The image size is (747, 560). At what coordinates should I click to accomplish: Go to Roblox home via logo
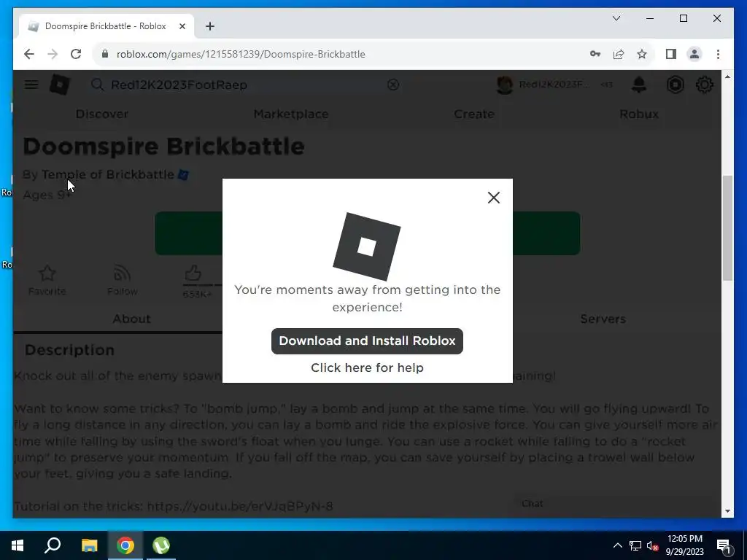click(x=60, y=85)
